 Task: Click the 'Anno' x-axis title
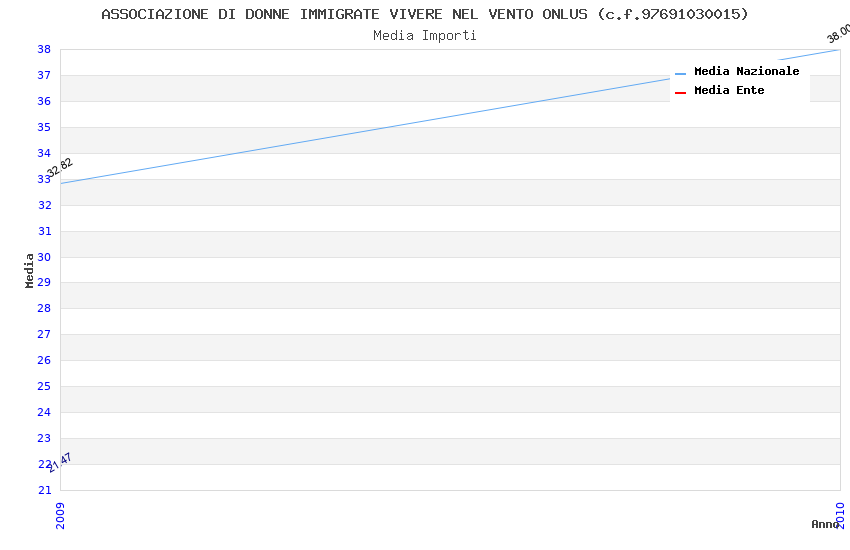pos(825,524)
